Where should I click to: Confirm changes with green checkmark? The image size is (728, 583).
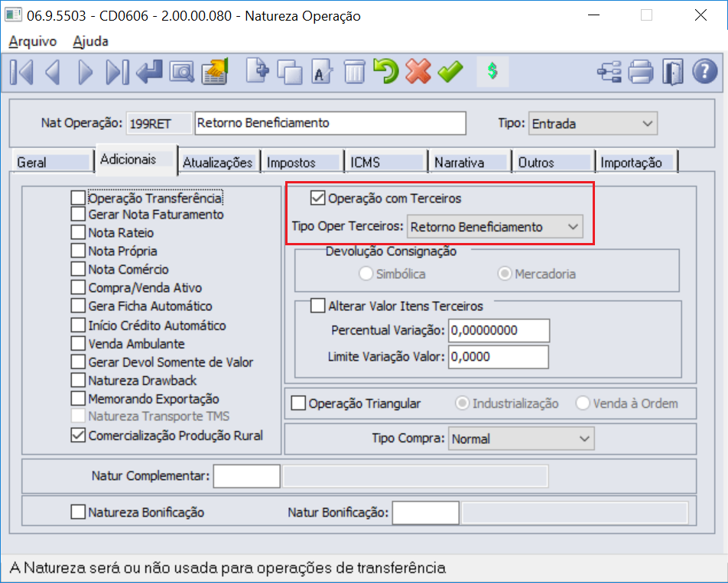[x=450, y=72]
